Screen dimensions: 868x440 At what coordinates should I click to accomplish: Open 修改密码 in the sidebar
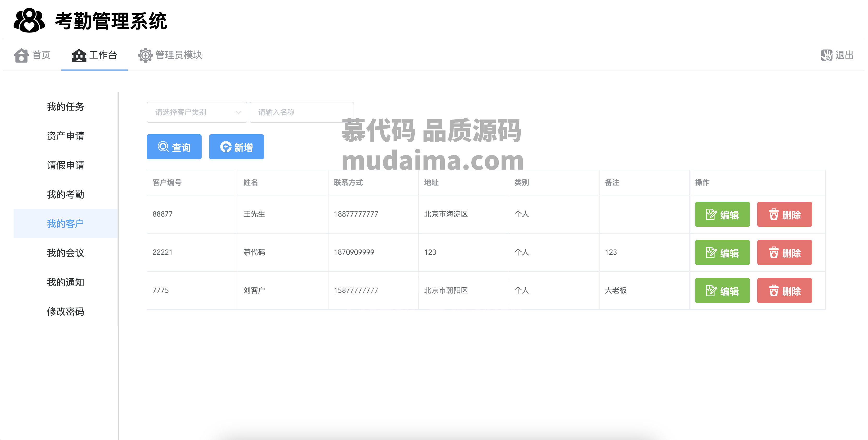point(66,312)
